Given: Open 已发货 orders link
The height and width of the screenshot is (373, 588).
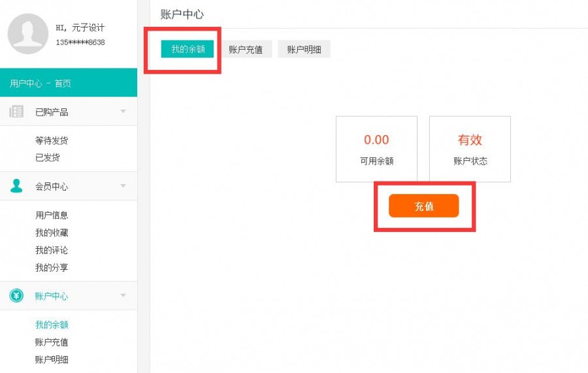Looking at the screenshot, I should pyautogui.click(x=48, y=157).
